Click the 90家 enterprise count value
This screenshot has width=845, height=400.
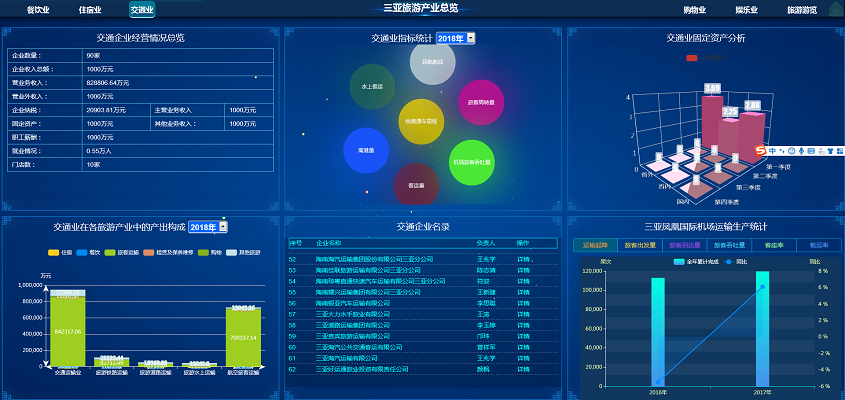[x=93, y=56]
